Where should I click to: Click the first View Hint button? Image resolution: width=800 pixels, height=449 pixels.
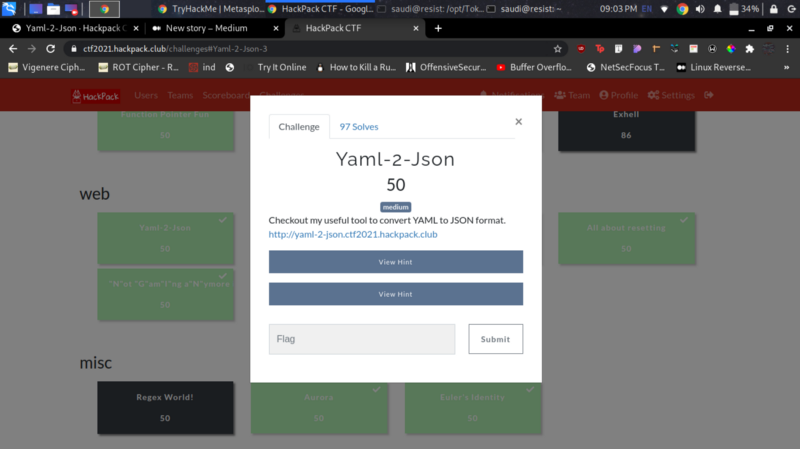(396, 262)
